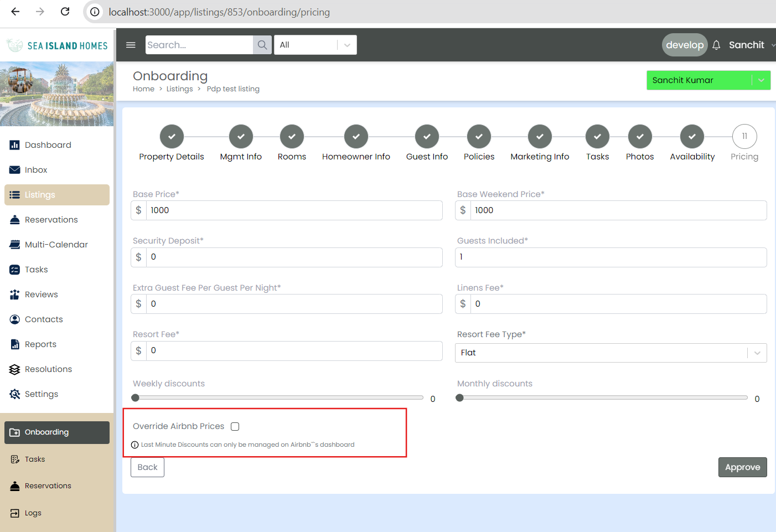
Task: Click the Resort Fee input field
Action: (294, 351)
